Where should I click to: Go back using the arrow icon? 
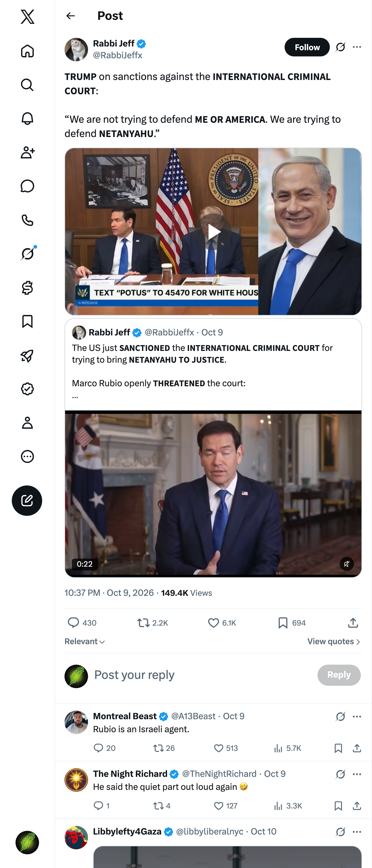70,16
